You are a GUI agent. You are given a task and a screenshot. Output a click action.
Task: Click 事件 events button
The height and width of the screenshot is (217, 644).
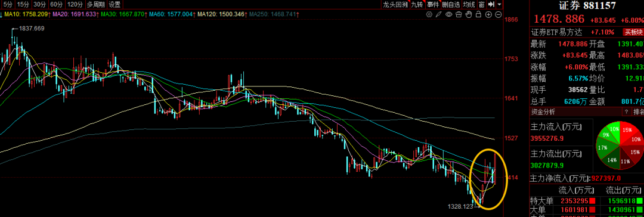[432, 5]
